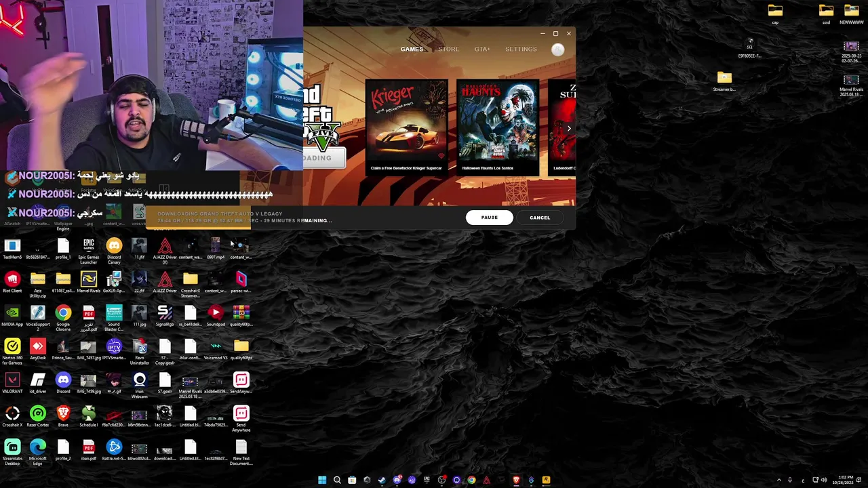Select the Riot Client desktop icon

click(12, 283)
